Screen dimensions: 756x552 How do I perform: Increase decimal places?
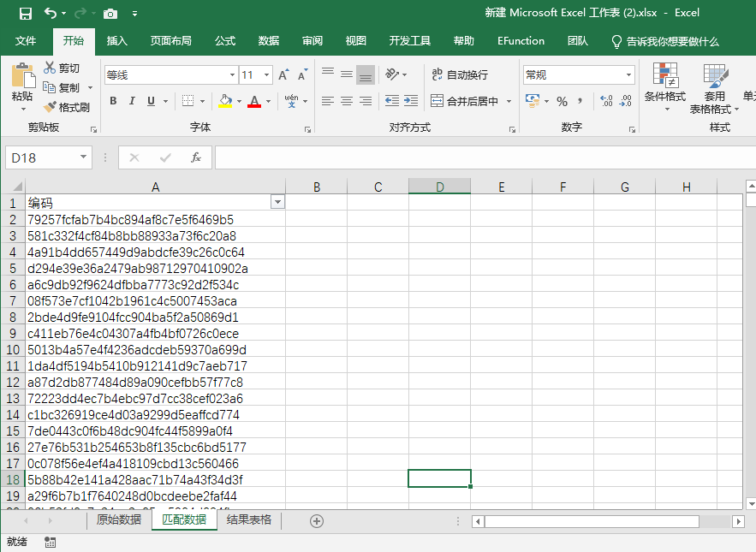[x=606, y=101]
